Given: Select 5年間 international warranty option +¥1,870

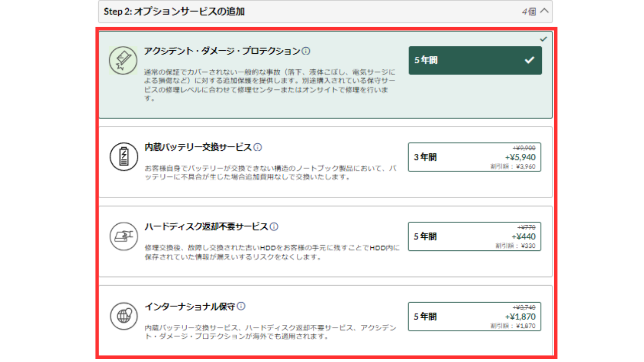Looking at the screenshot, I should [x=474, y=316].
